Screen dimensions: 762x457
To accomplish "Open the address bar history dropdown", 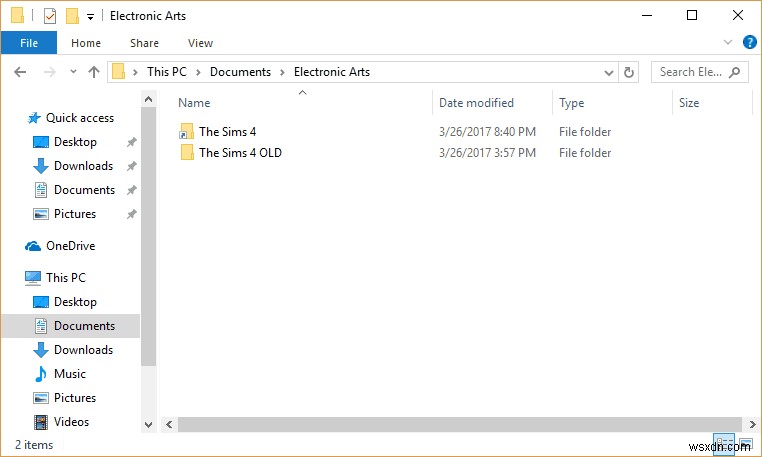I will click(x=608, y=72).
